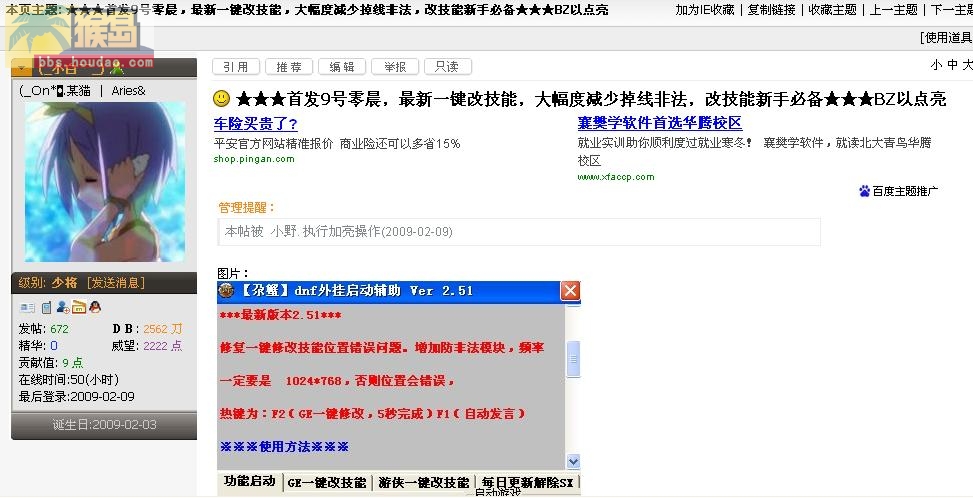The width and height of the screenshot is (973, 498).
Task: Click 百度主题推广 paw label
Action: pyautogui.click(x=905, y=191)
